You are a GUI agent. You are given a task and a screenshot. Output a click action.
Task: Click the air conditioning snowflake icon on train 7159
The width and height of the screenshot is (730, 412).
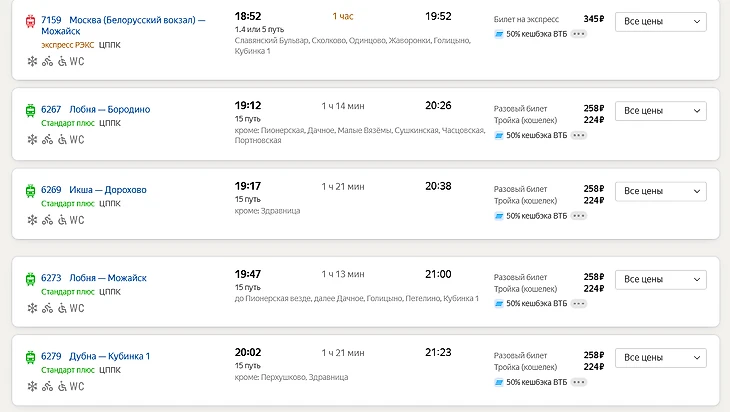tap(31, 61)
